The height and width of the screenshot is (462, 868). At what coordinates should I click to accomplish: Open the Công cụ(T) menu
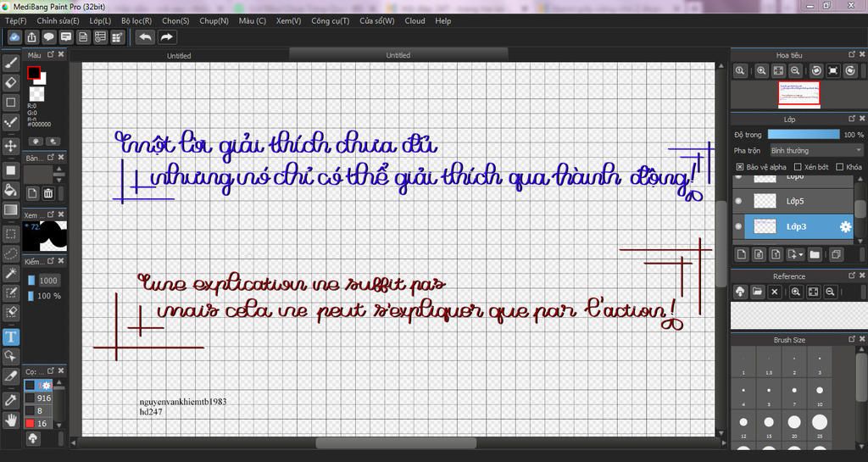pos(331,21)
